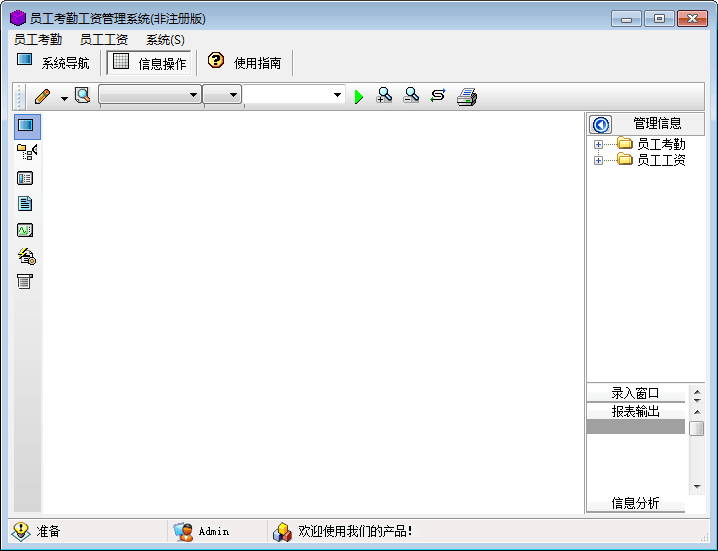Screen dimensions: 718x551
Task: Expand the 员工工资 tree node
Action: pyautogui.click(x=599, y=160)
